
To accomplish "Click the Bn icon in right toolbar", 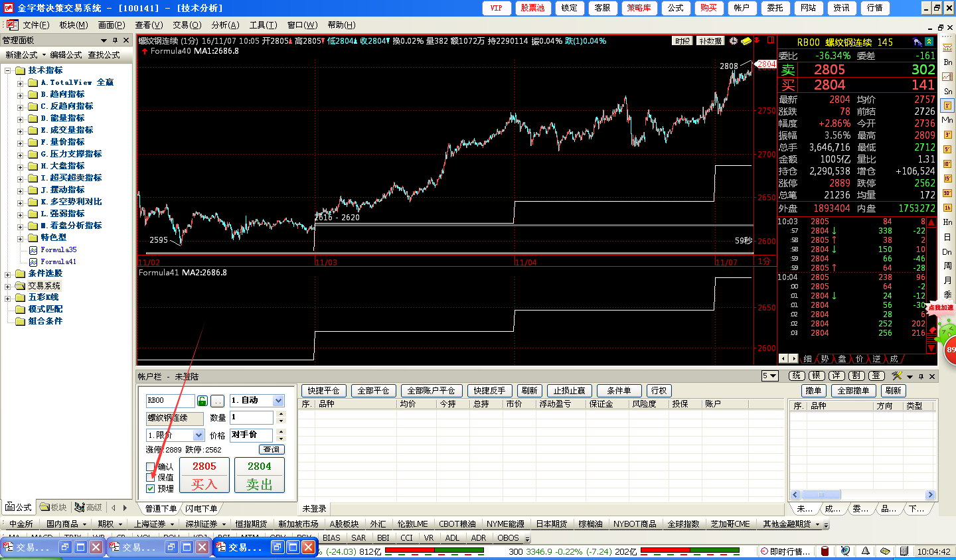I will [x=947, y=62].
